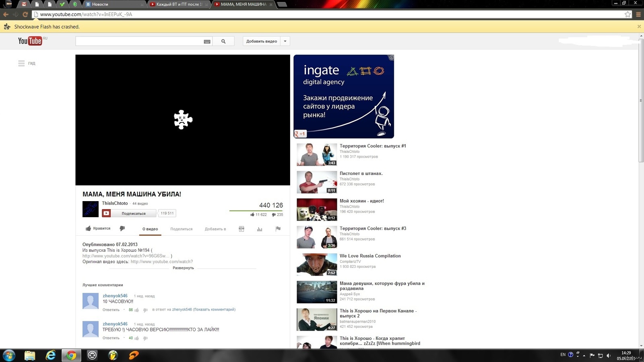
Task: Open the ThisIsChtoto channel avatar
Action: (x=91, y=209)
